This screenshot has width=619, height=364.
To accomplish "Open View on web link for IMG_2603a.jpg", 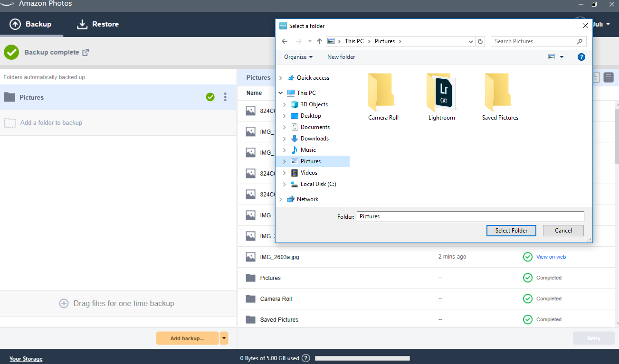I will point(551,257).
